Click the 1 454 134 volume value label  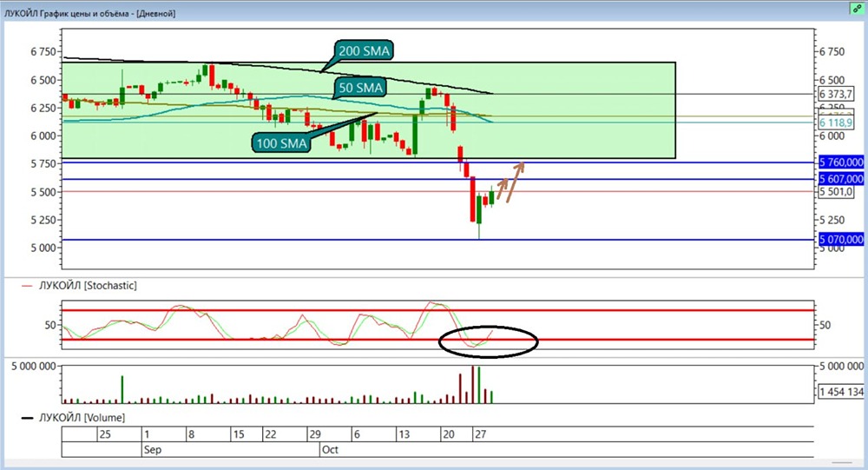841,392
